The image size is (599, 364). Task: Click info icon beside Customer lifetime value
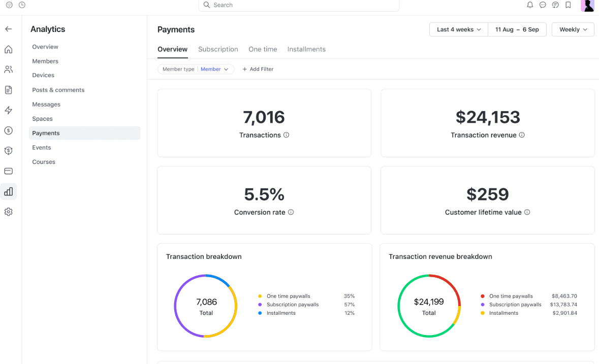coord(527,212)
